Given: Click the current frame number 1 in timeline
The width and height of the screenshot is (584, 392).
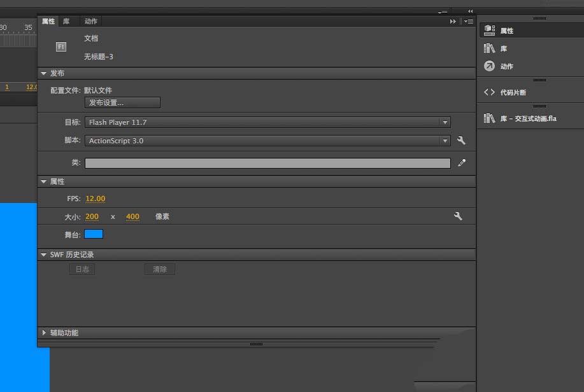Looking at the screenshot, I should point(7,87).
